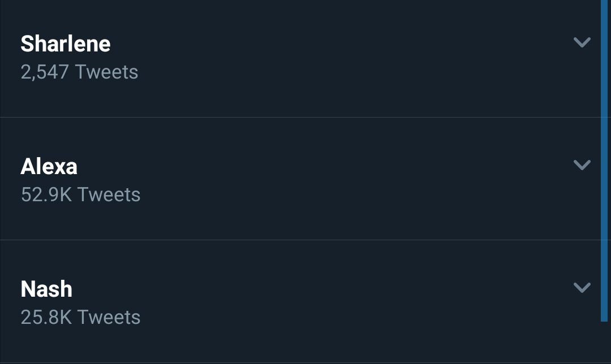611x364 pixels.
Task: Open the Alexa trending topic
Action: [x=49, y=166]
